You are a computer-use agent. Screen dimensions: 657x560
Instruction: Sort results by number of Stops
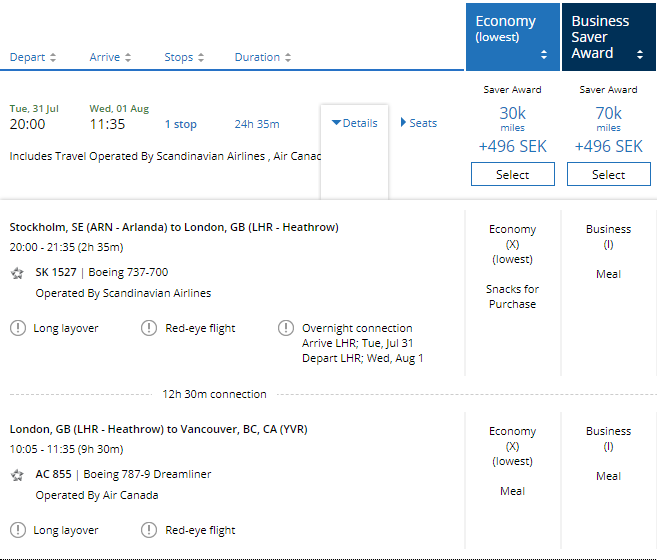(x=184, y=57)
